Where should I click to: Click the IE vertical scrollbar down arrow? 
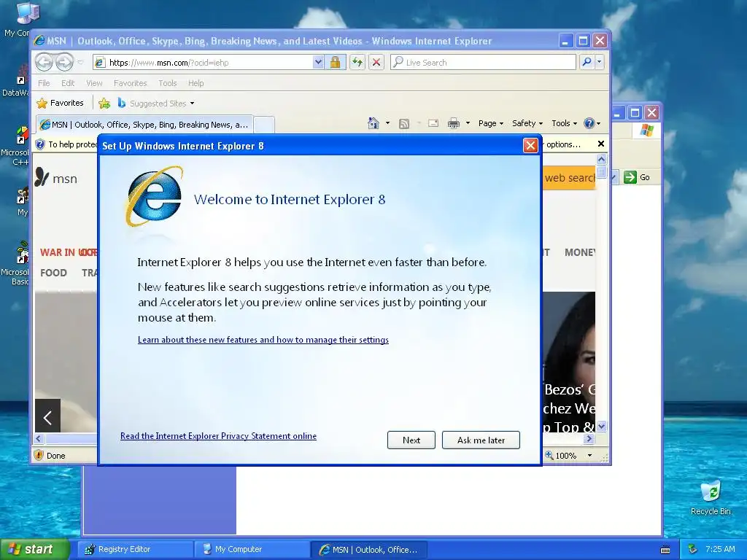point(601,426)
